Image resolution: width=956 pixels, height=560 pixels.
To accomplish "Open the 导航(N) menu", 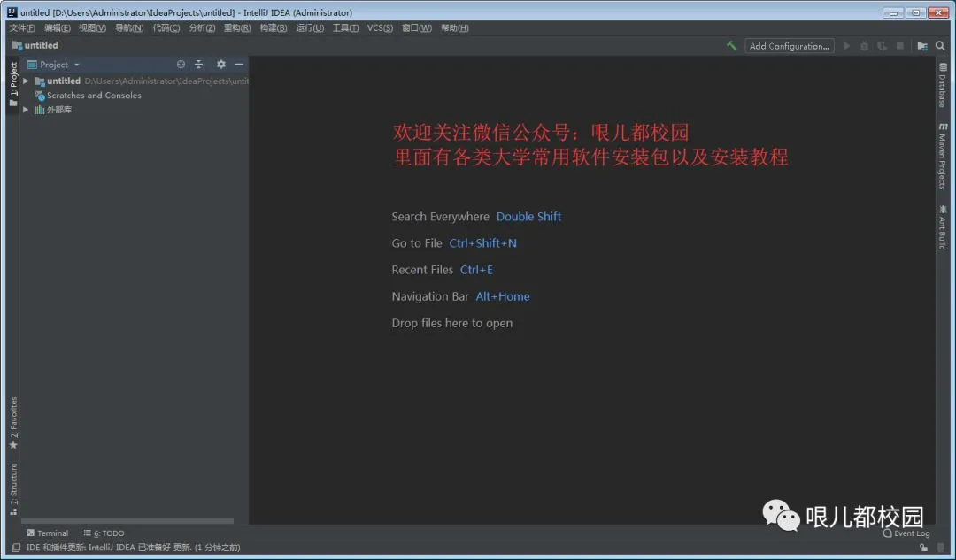I will point(129,28).
